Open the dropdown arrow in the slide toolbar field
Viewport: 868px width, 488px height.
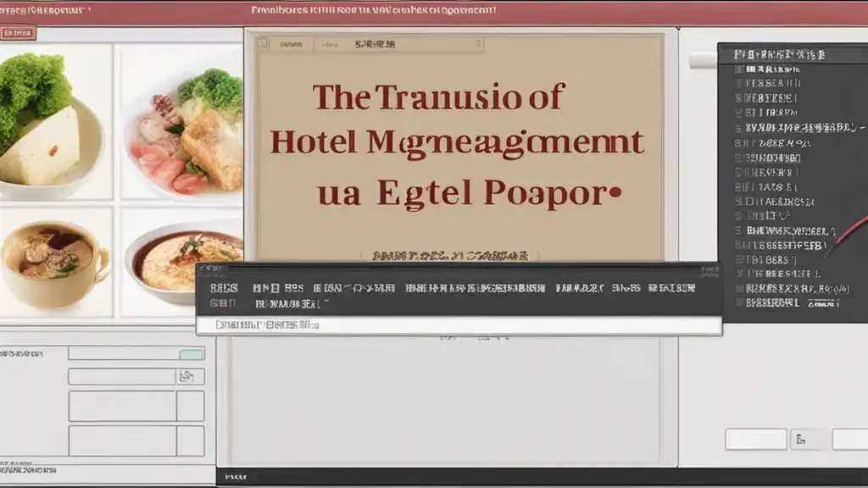[x=478, y=44]
